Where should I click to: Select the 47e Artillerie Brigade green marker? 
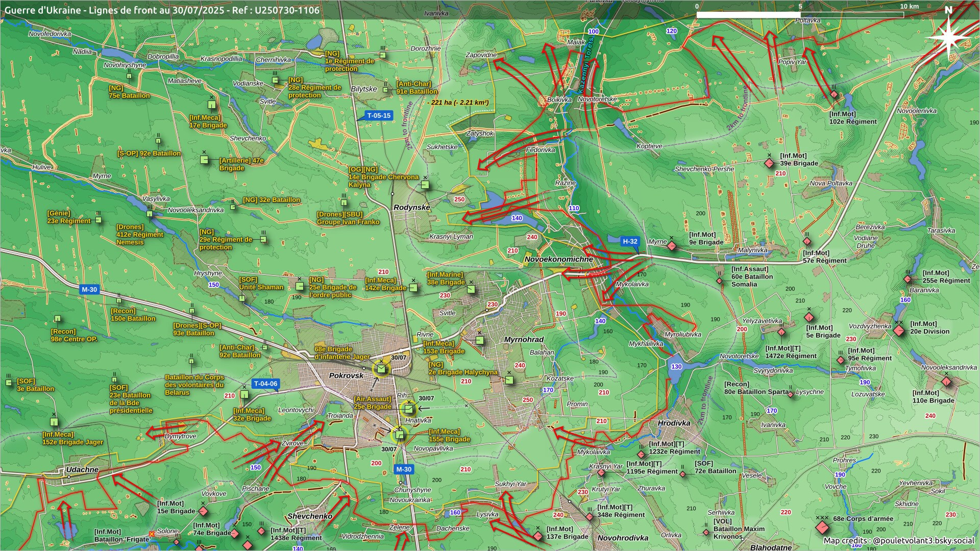pos(204,160)
